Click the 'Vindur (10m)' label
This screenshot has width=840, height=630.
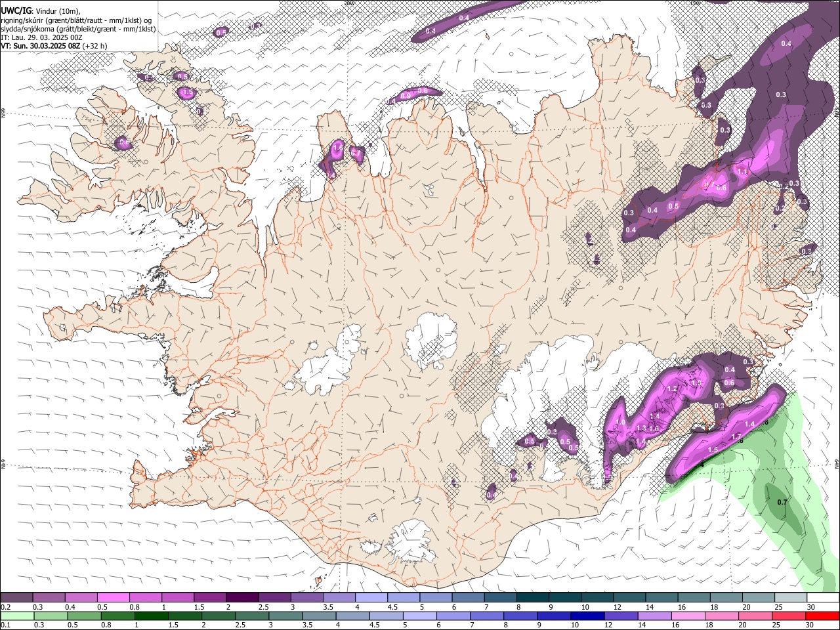[x=58, y=11]
